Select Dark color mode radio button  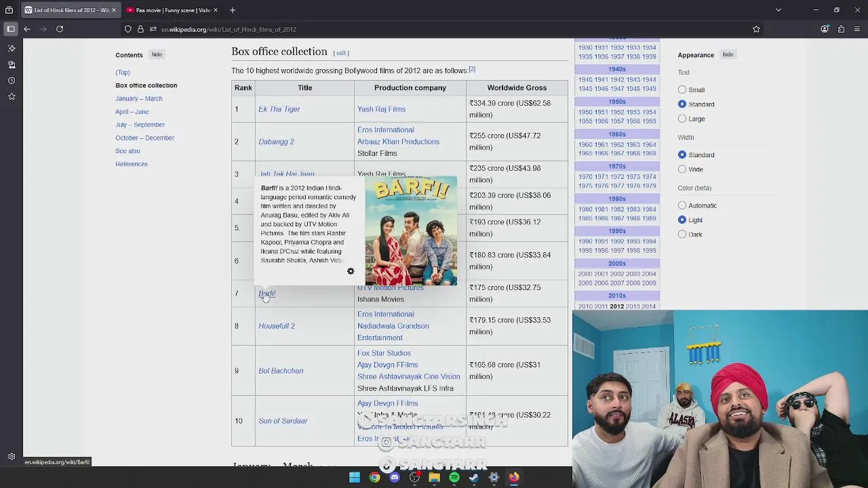682,234
